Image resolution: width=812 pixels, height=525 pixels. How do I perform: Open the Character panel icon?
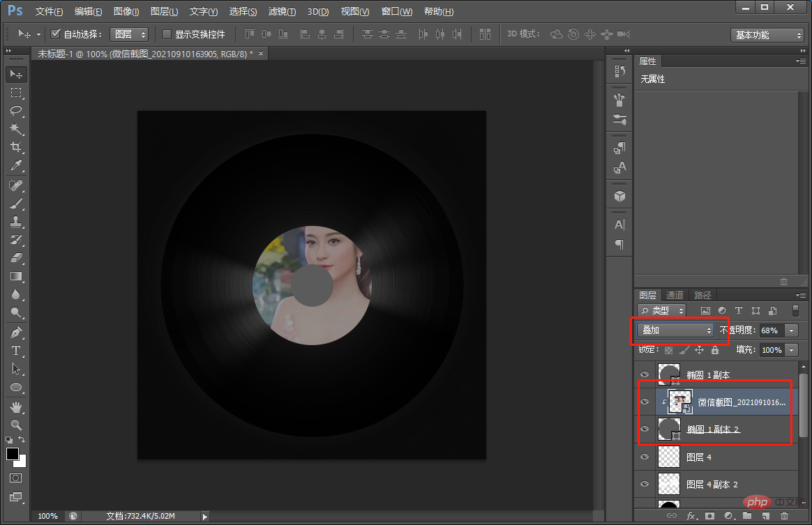(x=619, y=225)
